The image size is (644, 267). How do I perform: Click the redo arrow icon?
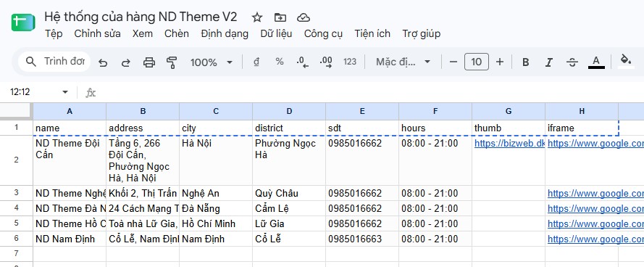click(125, 62)
